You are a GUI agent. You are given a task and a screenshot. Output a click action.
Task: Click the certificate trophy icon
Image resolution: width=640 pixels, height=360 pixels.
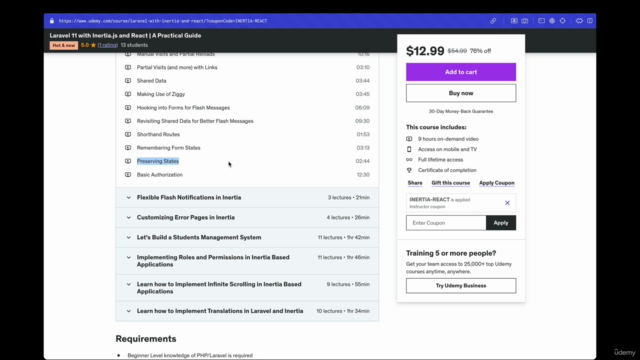409,170
